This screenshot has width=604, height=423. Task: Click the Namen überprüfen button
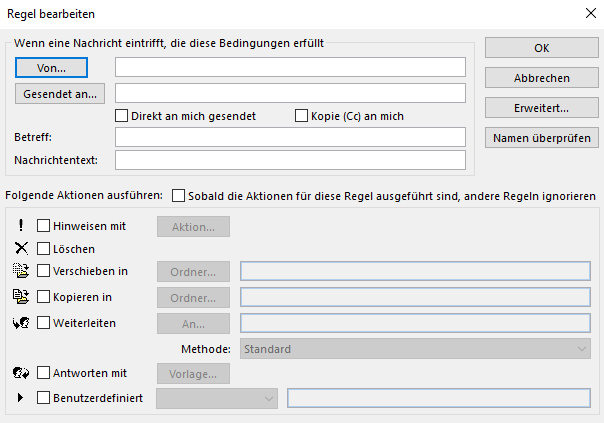pos(541,138)
